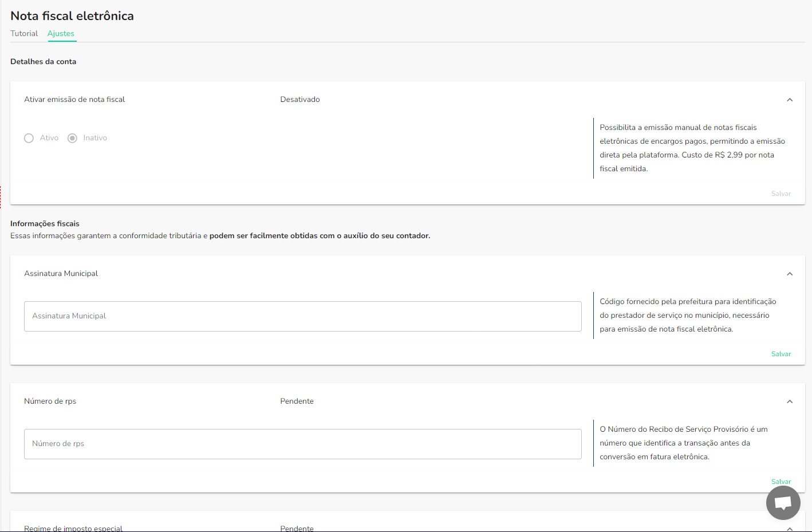Click the Ativar emissão de nota fiscal title
The width and height of the screenshot is (812, 532).
click(74, 99)
